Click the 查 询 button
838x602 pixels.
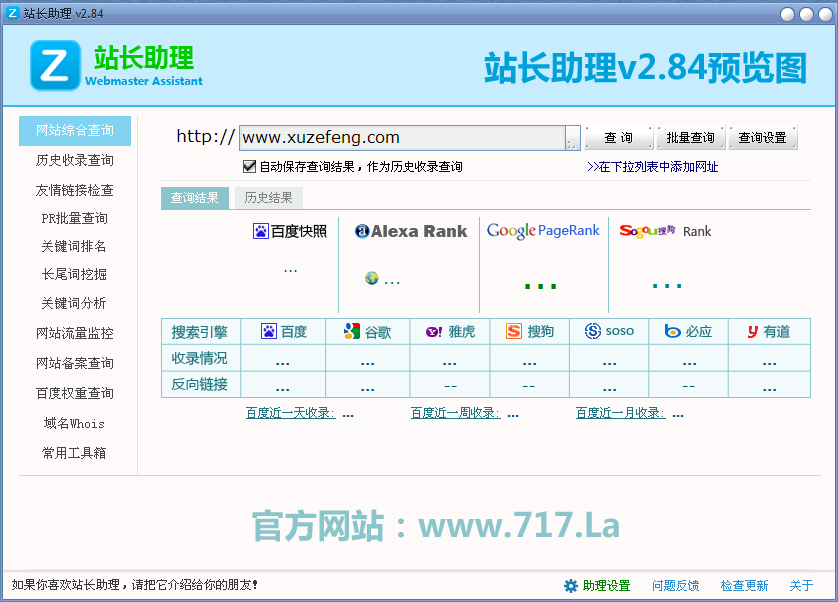coord(619,138)
